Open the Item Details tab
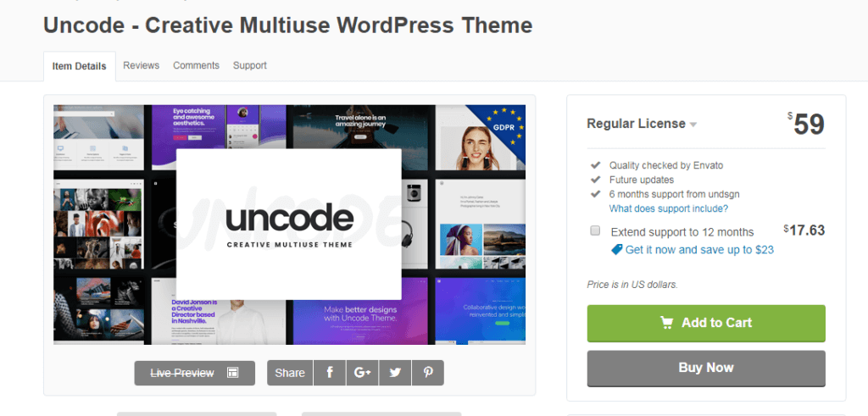 coord(79,66)
